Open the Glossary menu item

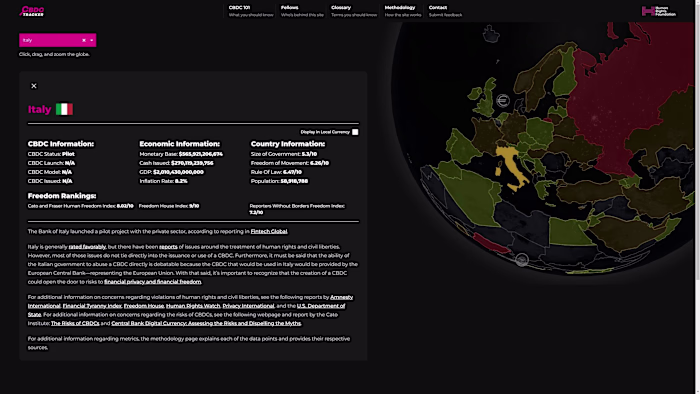tap(354, 11)
